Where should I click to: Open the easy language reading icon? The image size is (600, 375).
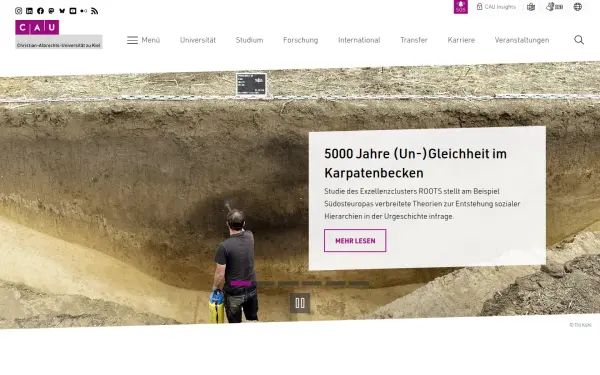(531, 7)
